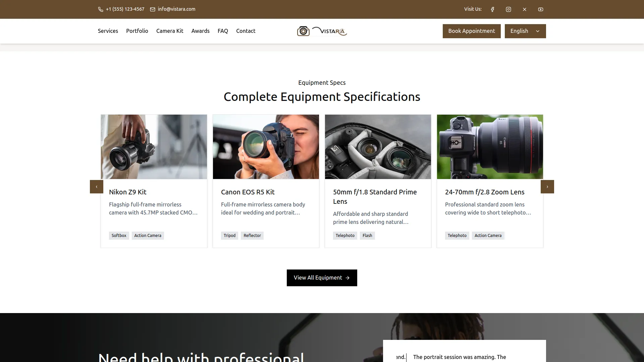Open the Awards navigation link
The width and height of the screenshot is (644, 362).
200,31
